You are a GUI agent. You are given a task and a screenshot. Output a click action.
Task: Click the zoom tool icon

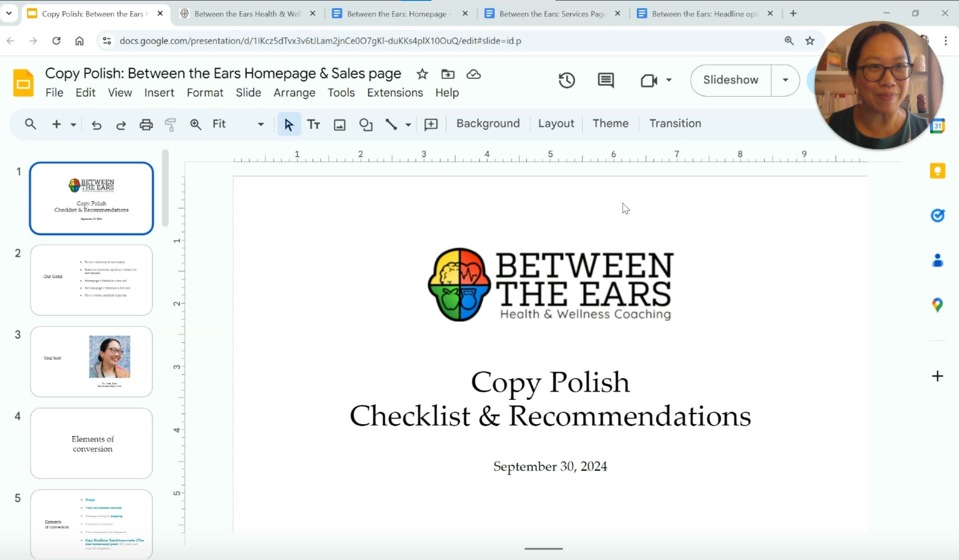196,124
